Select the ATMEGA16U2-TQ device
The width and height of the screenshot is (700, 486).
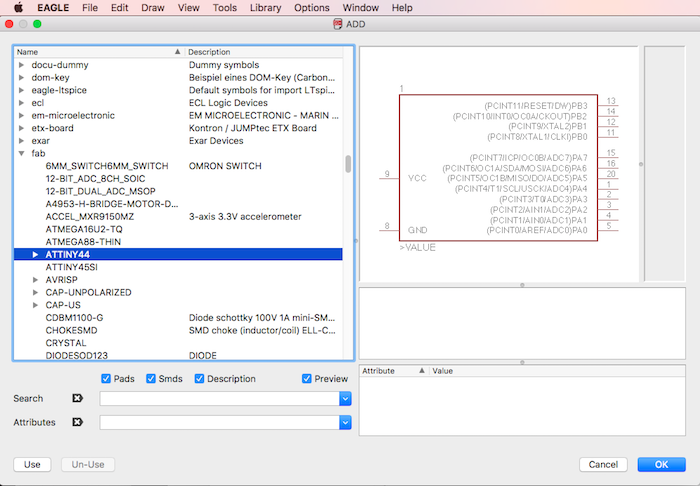point(84,229)
